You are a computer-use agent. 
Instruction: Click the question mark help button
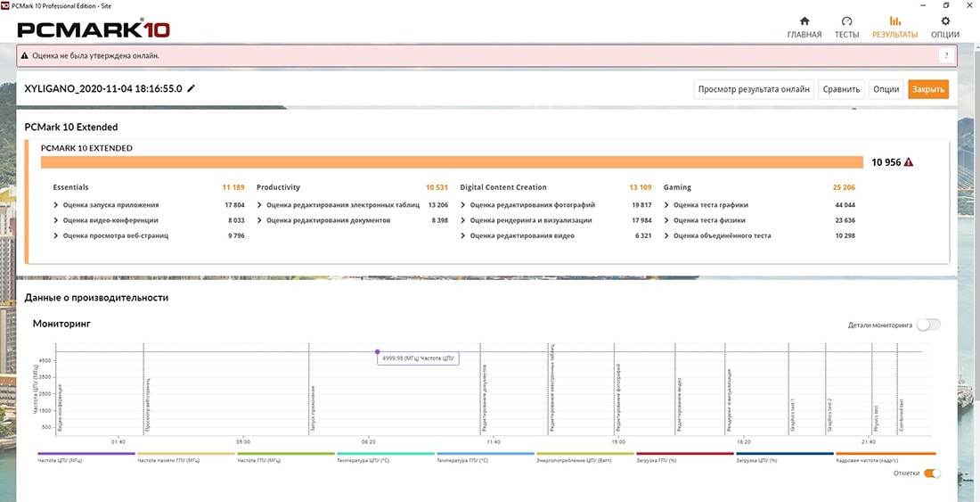[x=948, y=55]
